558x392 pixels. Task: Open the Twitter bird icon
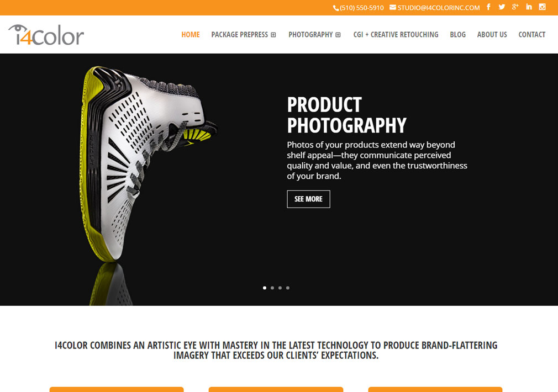click(x=502, y=7)
